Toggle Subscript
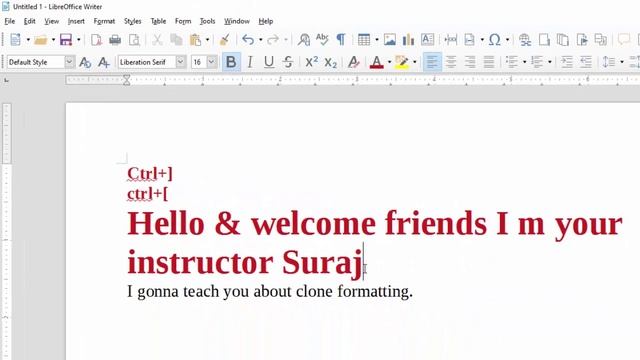The image size is (640, 360). [331, 62]
